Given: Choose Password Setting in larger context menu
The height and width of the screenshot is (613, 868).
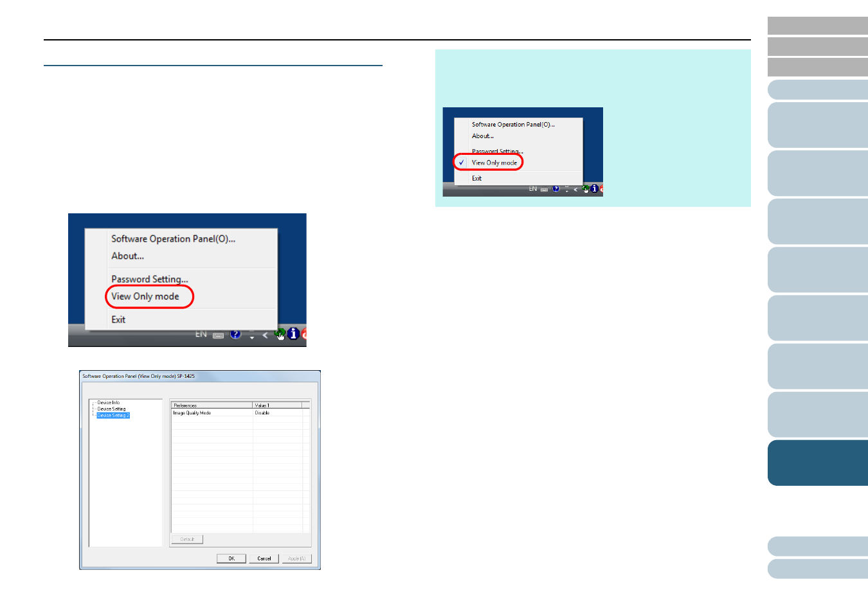Looking at the screenshot, I should [149, 279].
